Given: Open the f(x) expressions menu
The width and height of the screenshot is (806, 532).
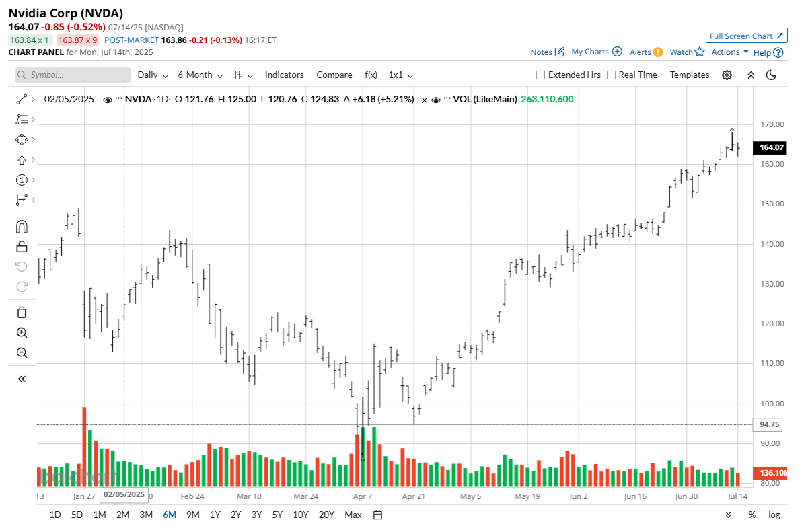Looking at the screenshot, I should tap(371, 75).
